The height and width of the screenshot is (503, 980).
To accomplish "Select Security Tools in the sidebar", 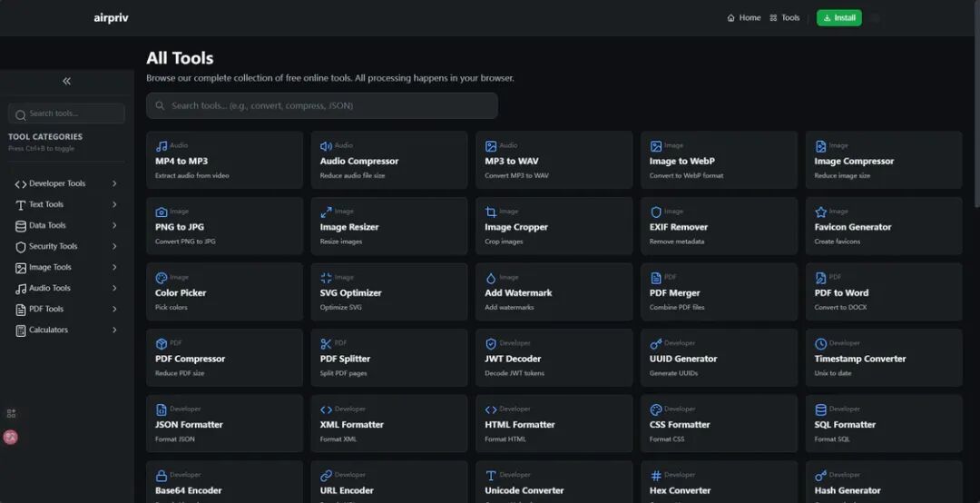I will (66, 246).
